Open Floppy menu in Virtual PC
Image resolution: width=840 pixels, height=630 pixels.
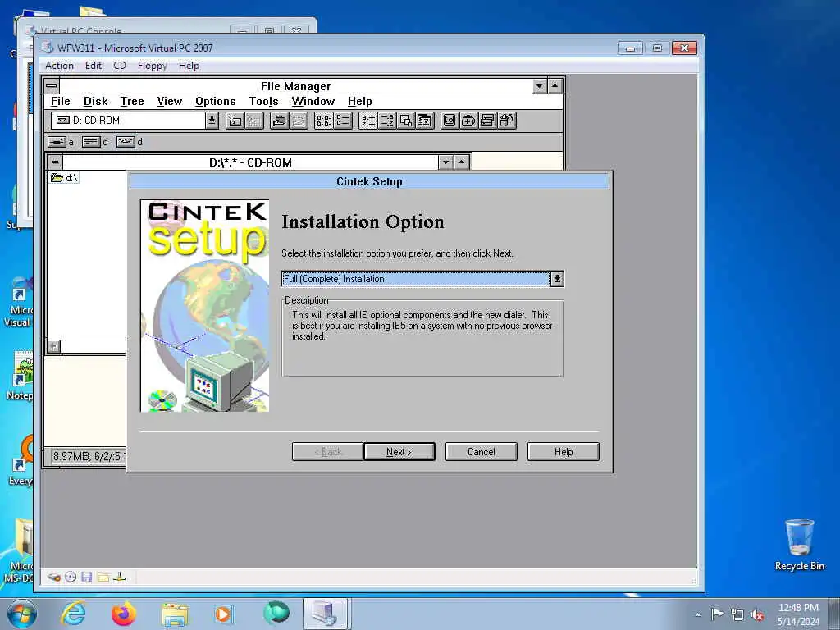click(x=152, y=66)
